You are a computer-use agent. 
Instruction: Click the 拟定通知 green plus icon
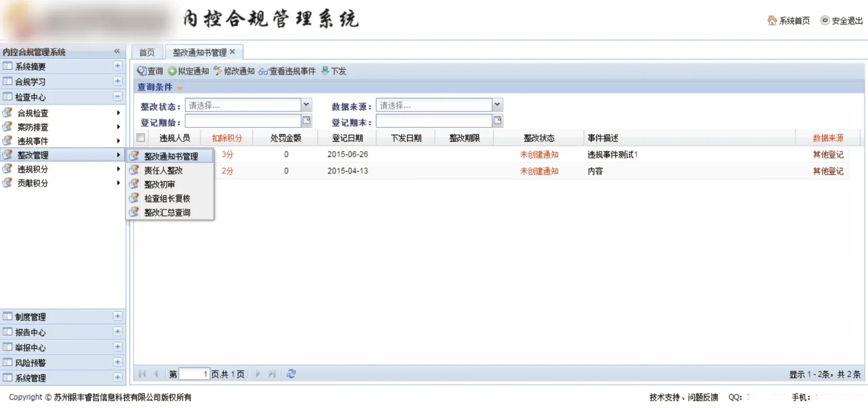pyautogui.click(x=172, y=71)
